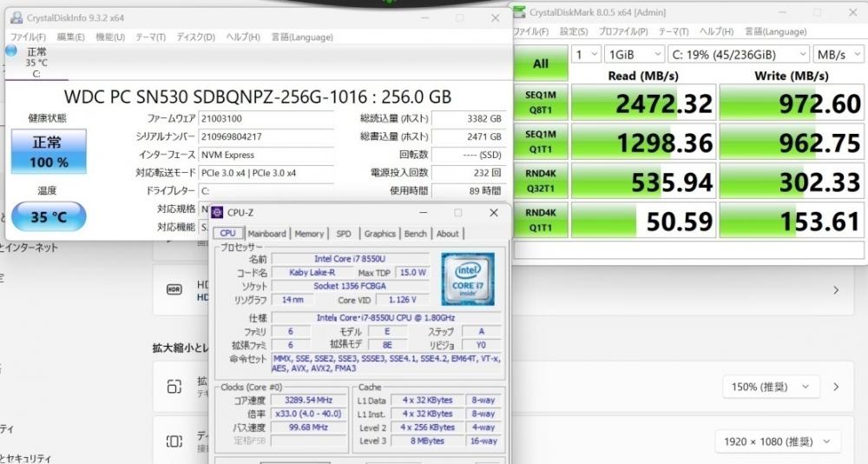This screenshot has width=868, height=464.
Task: Click the All benchmark button
Action: coord(541,63)
